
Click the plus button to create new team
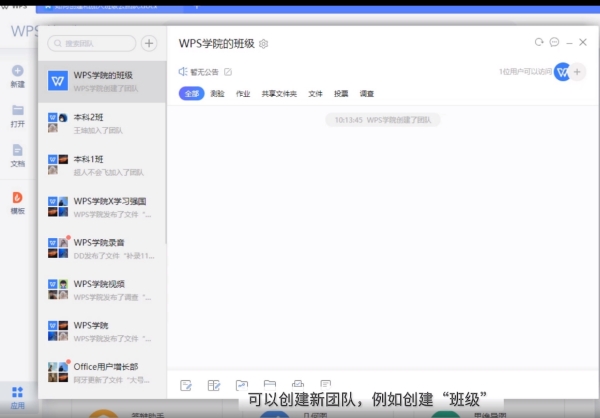pyautogui.click(x=149, y=43)
